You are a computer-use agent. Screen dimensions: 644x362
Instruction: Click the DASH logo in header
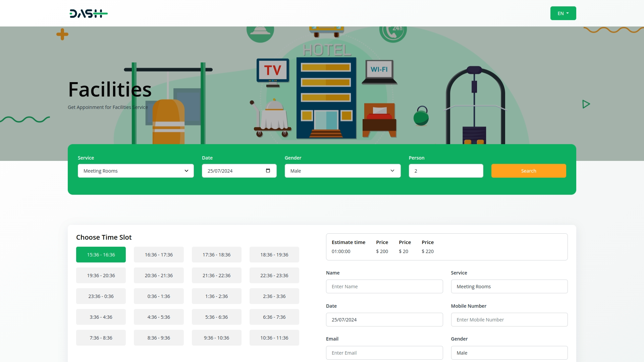point(88,13)
